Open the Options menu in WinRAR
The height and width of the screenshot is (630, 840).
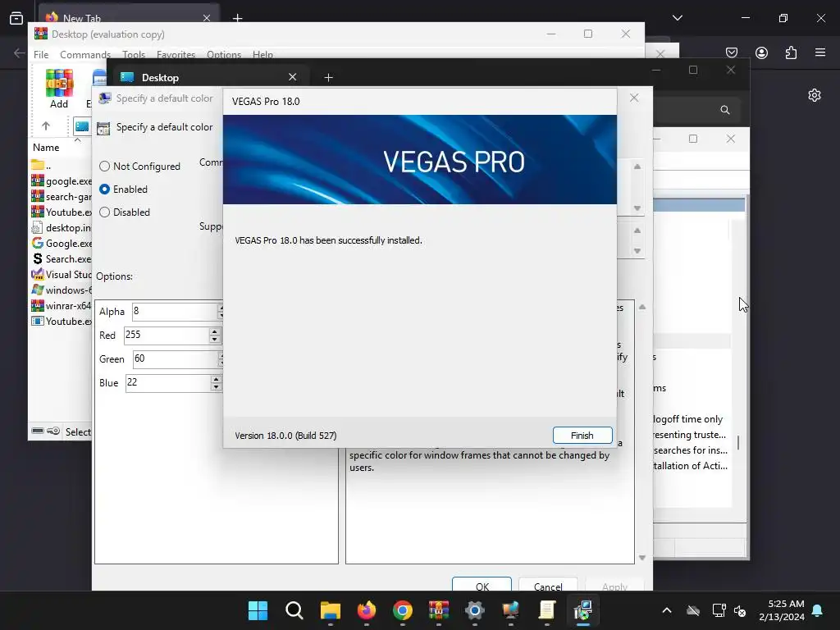[224, 55]
